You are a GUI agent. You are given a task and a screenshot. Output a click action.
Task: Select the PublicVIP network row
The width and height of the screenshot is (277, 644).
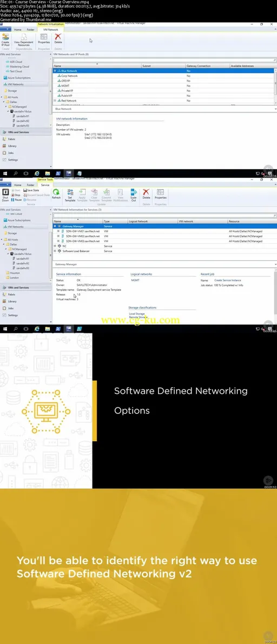click(163, 96)
